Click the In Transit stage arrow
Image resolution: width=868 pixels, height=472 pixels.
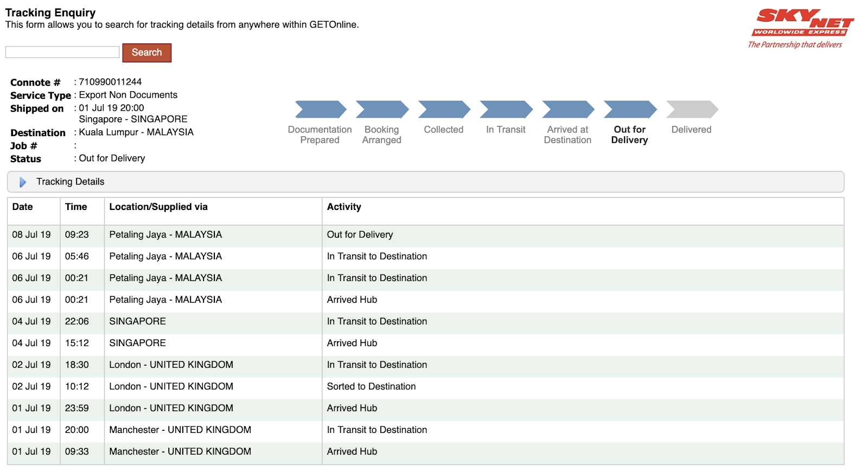[x=506, y=110]
